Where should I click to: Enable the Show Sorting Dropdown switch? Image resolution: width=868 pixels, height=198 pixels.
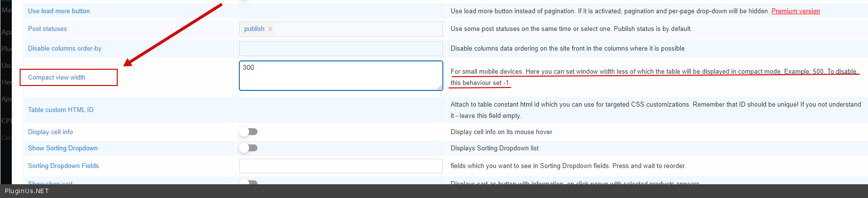coord(249,148)
